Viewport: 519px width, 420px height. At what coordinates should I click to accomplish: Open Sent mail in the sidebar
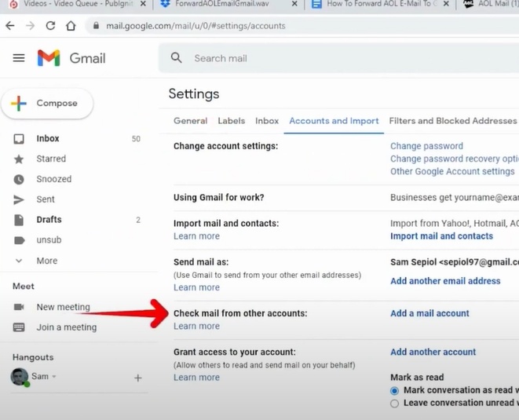coord(46,199)
